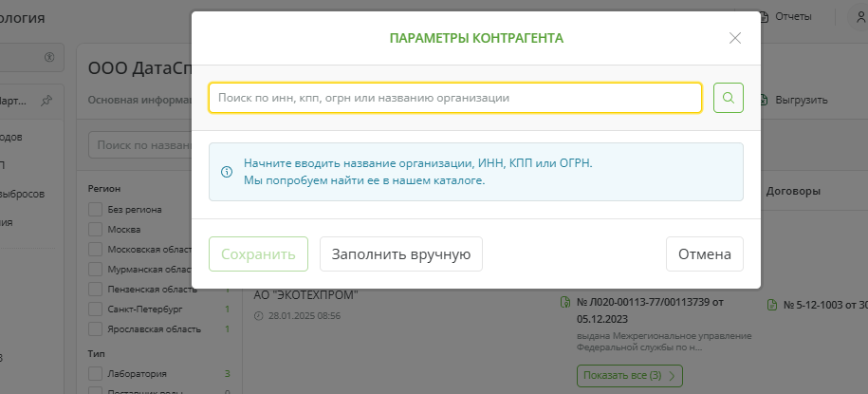This screenshot has height=394, width=868.
Task: Click the info icon in the hint box
Action: [x=227, y=172]
